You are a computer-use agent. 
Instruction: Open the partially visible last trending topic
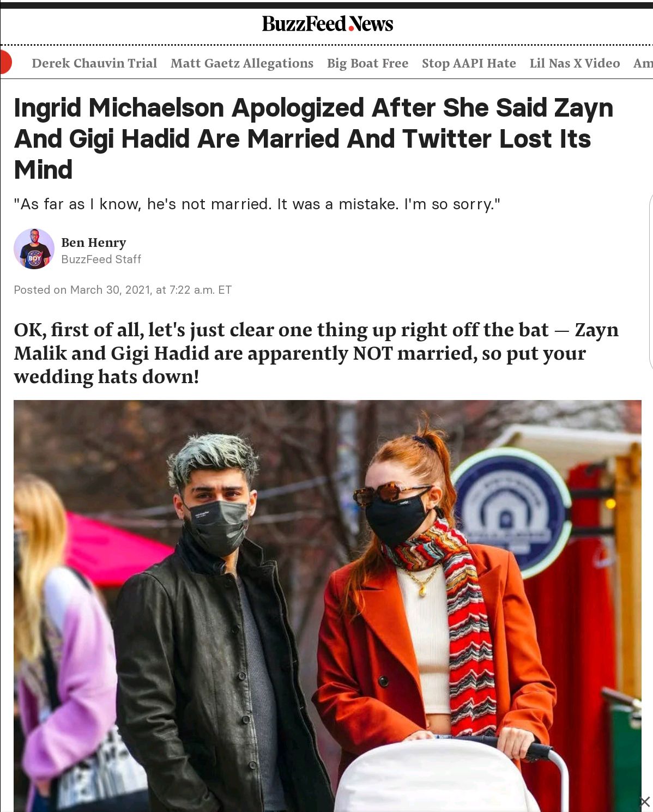pyautogui.click(x=643, y=63)
